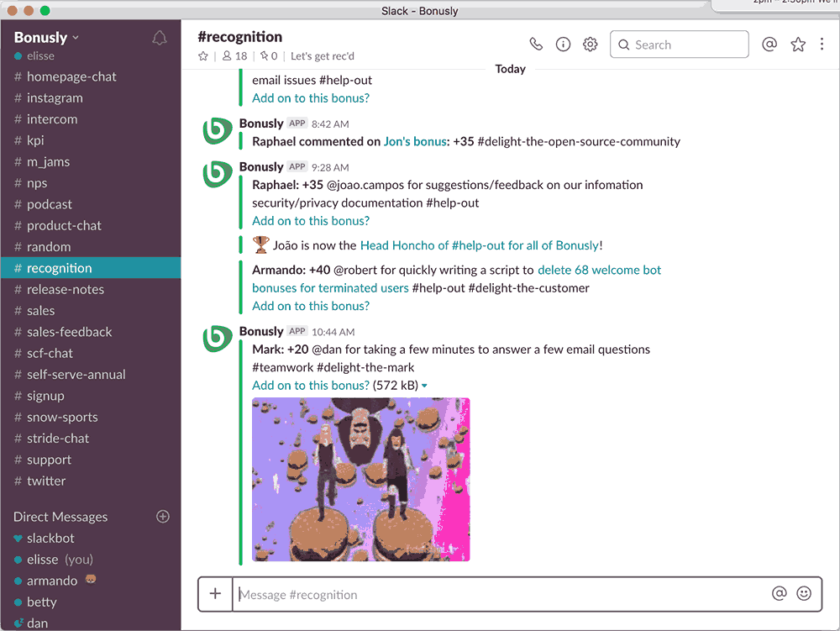Go to #support channel

click(x=91, y=460)
